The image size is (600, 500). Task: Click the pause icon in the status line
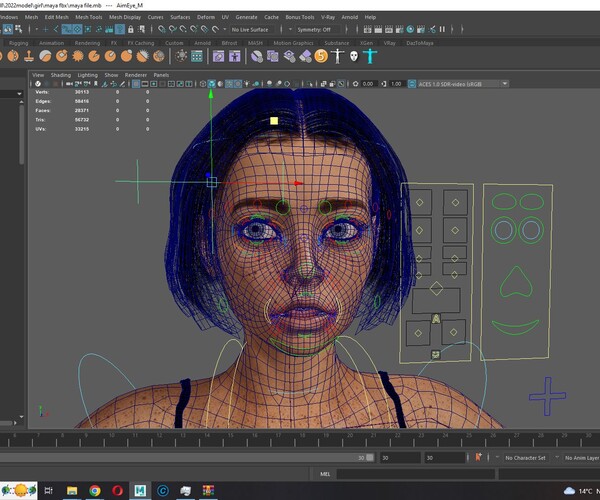[x=442, y=29]
